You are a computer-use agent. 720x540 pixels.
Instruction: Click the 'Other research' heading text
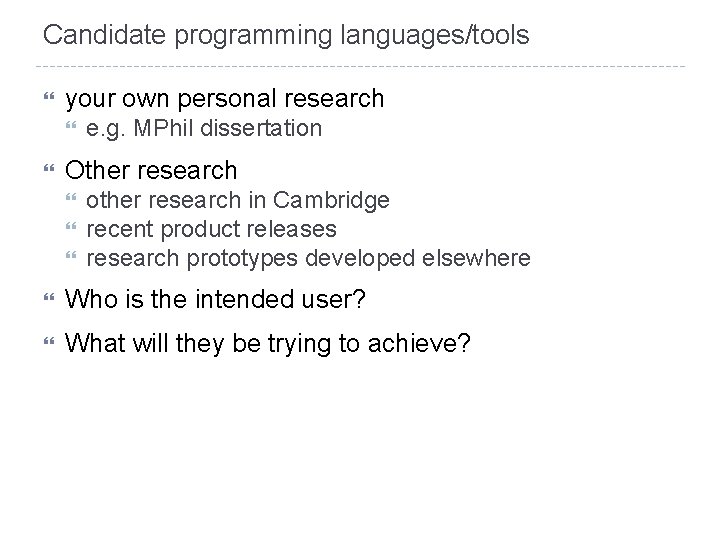pyautogui.click(x=151, y=170)
